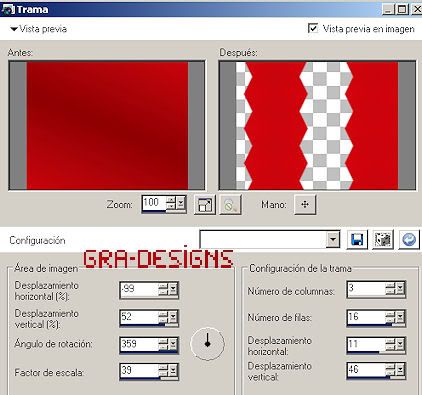Open Desplazamiento vertical (%) slider dropdown arrow
The height and width of the screenshot is (395, 422).
pos(173,317)
